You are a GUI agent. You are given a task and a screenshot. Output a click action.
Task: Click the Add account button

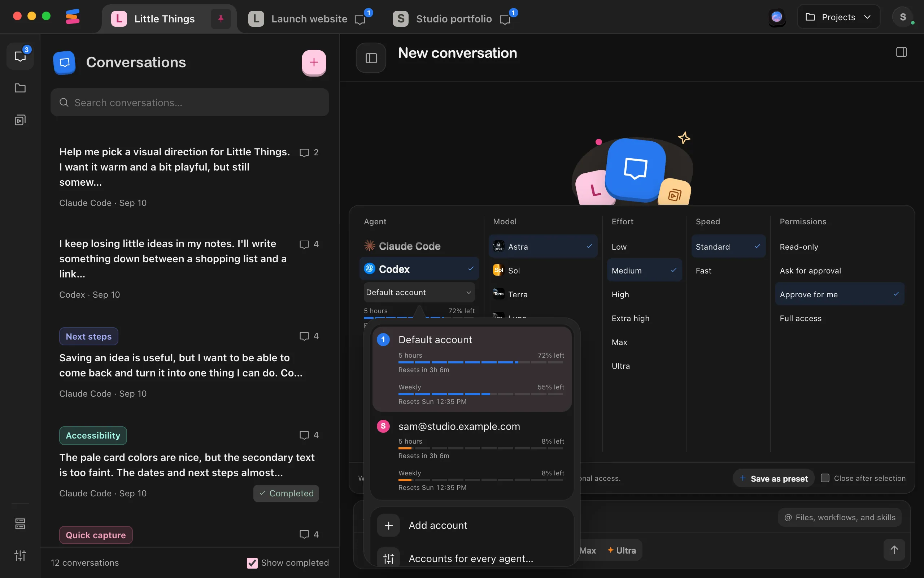coord(472,526)
